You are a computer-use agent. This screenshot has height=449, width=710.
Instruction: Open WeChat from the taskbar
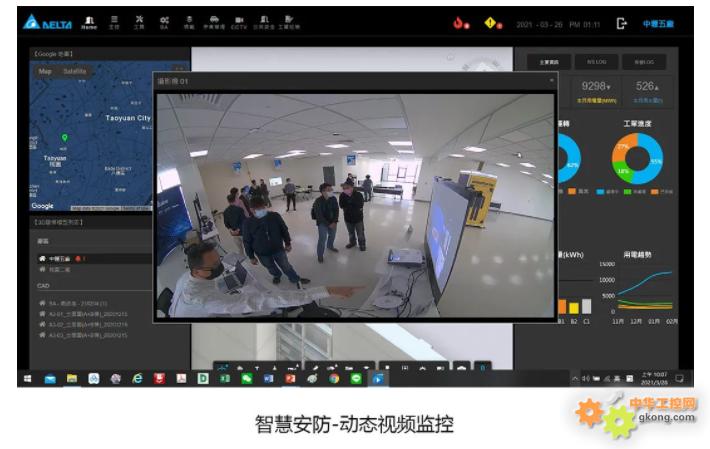[246, 379]
